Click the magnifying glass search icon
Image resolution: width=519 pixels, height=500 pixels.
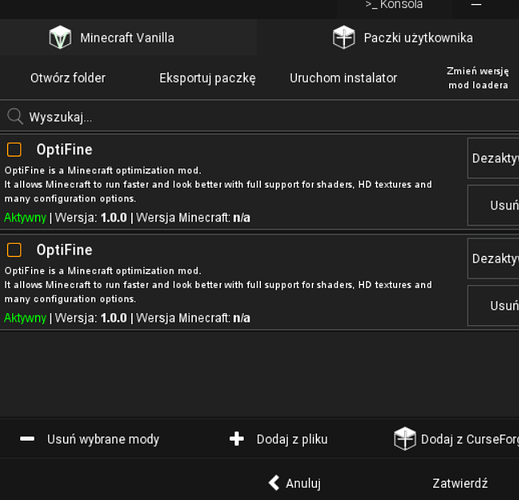[x=15, y=117]
